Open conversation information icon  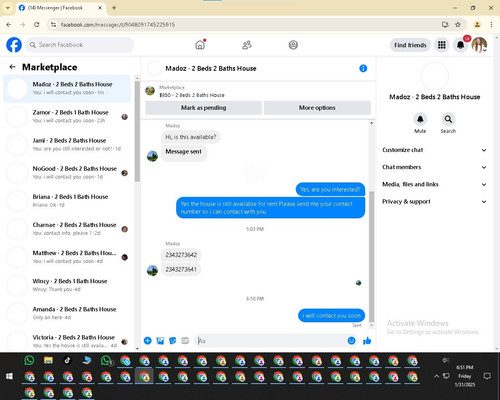(x=363, y=68)
